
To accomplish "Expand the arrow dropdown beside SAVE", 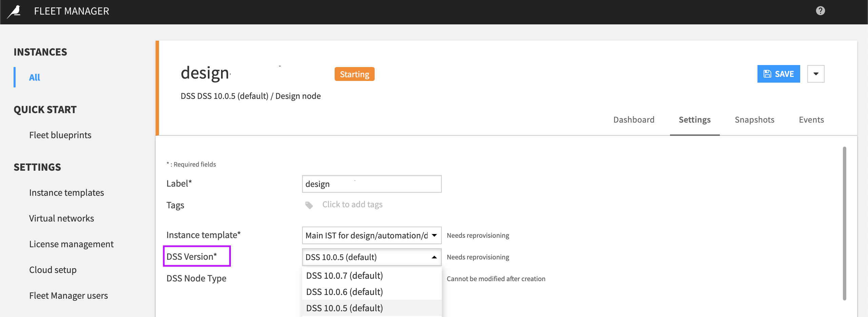I will [816, 73].
